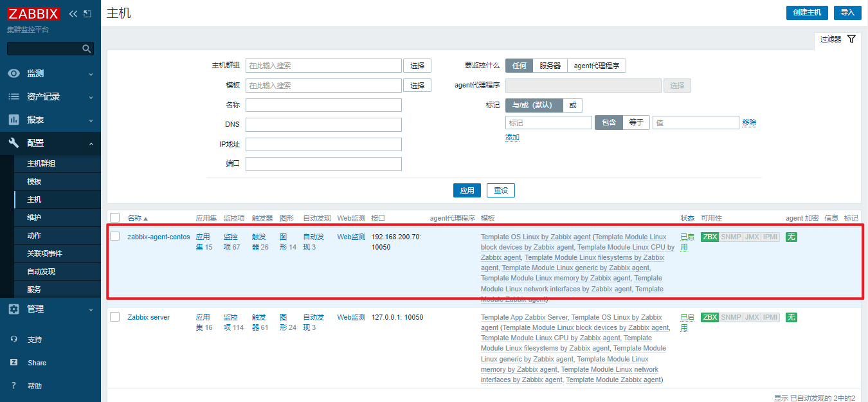Click JMX badge of zabbix-agent-centos row

(752, 237)
